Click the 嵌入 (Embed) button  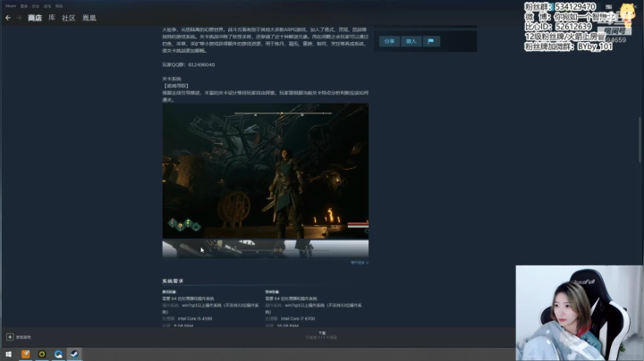pos(411,41)
